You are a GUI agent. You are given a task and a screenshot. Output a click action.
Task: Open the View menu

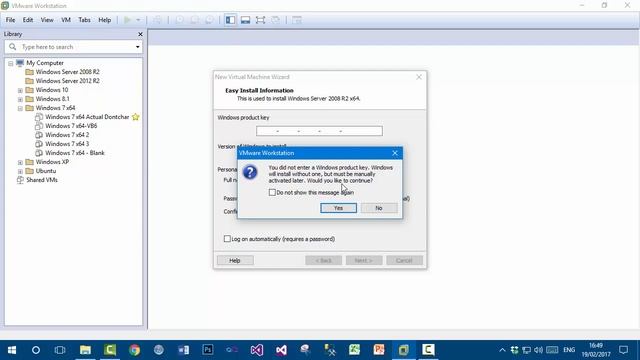click(x=47, y=20)
